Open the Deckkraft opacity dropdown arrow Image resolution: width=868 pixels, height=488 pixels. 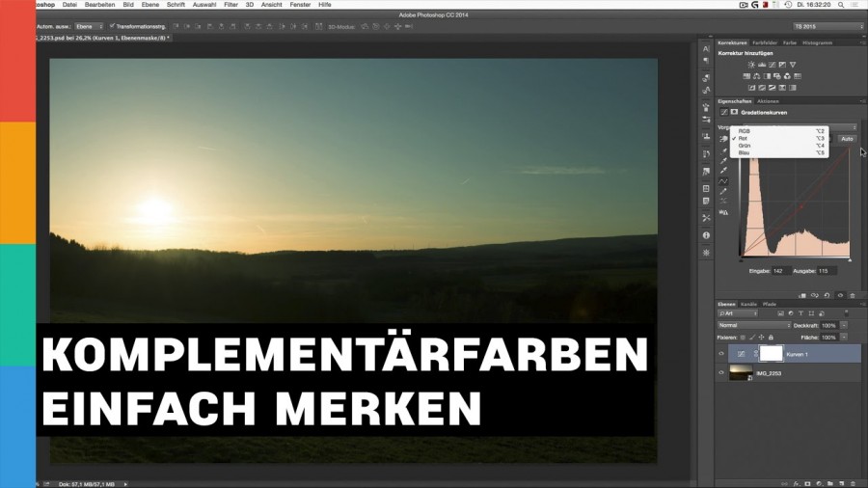coord(844,325)
